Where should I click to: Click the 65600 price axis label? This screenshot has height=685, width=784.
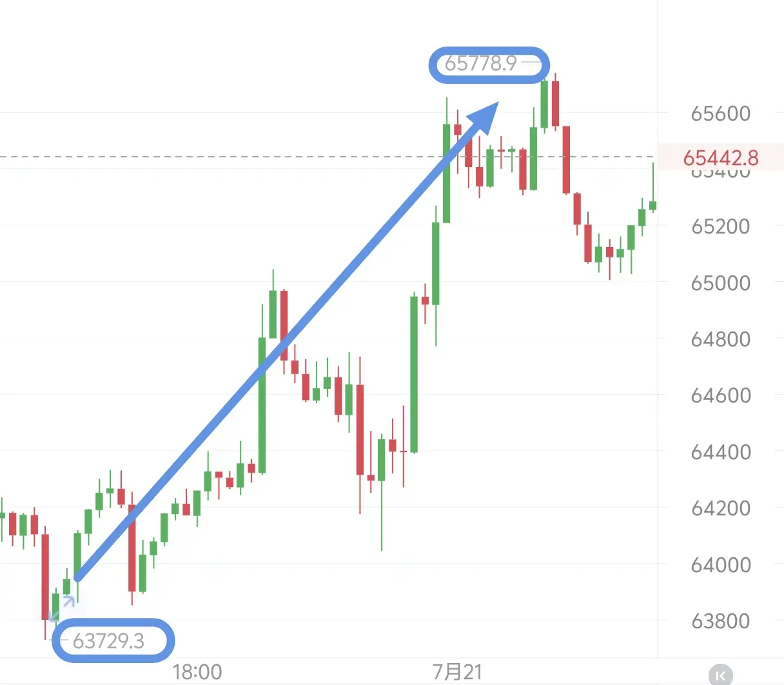(720, 114)
